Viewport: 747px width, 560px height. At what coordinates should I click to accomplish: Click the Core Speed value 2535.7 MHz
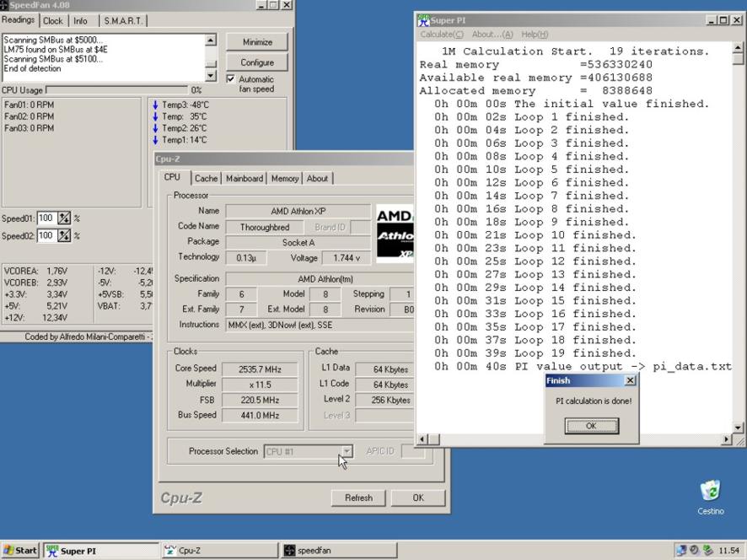[x=260, y=369]
